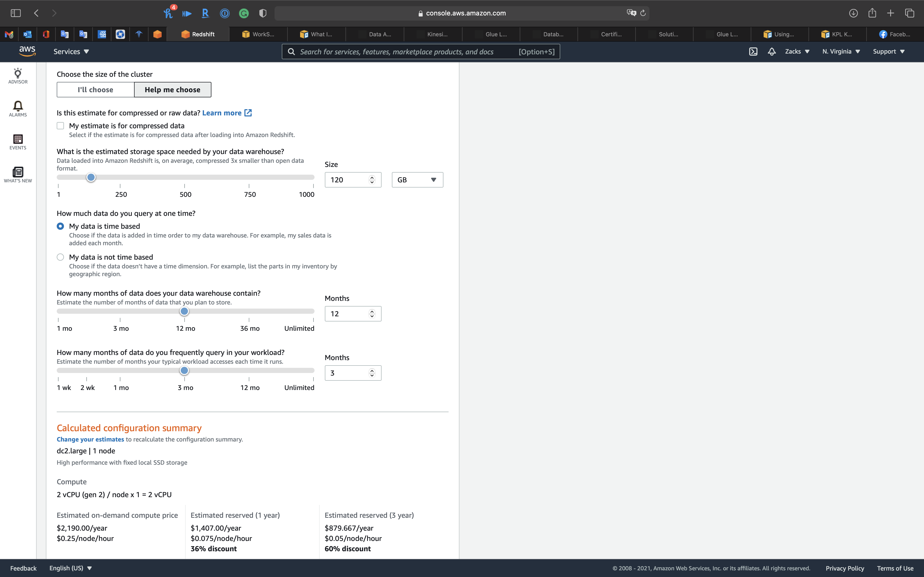Check 'My estimate is for compressed data'
Screen dimensions: 924x577
pos(60,126)
